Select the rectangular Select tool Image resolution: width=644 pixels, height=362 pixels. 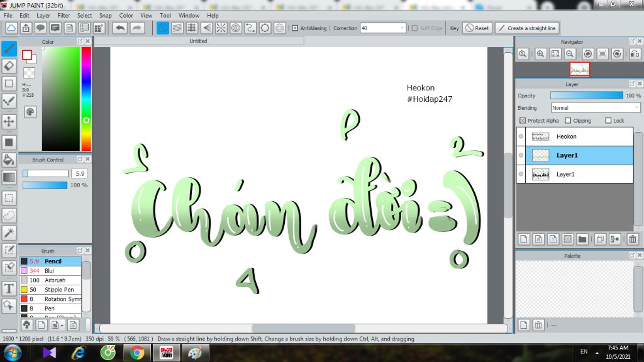9,198
